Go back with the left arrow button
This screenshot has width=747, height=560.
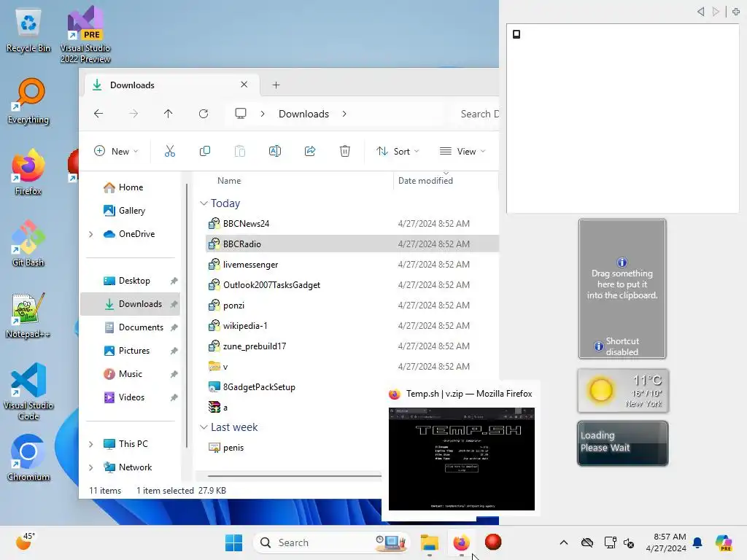pyautogui.click(x=98, y=114)
